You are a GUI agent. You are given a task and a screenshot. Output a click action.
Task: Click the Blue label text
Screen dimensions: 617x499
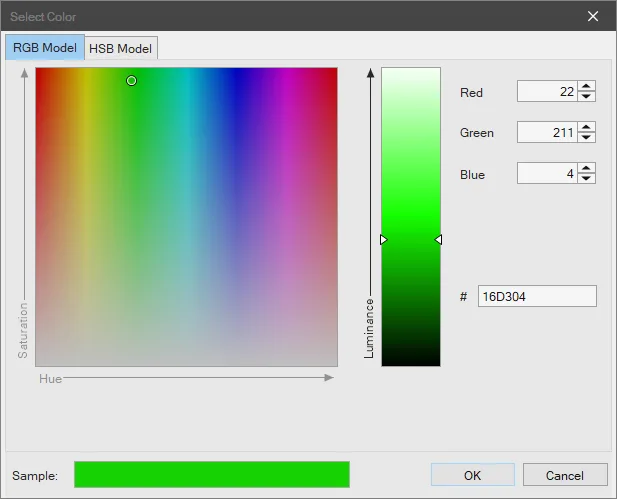click(472, 175)
